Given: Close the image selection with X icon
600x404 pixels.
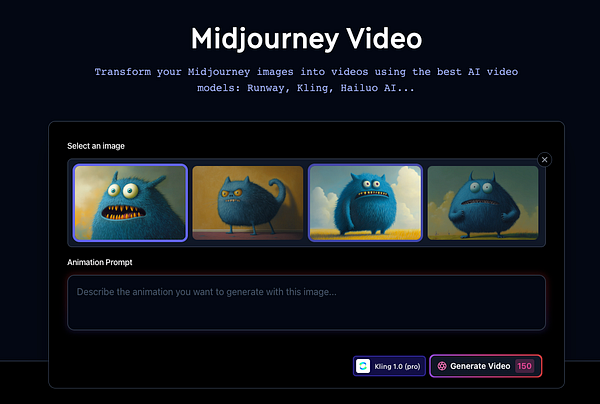Looking at the screenshot, I should [x=545, y=160].
